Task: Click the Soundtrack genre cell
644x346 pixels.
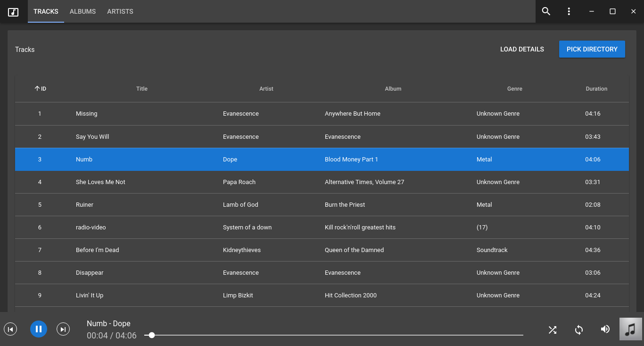Action: pyautogui.click(x=492, y=250)
